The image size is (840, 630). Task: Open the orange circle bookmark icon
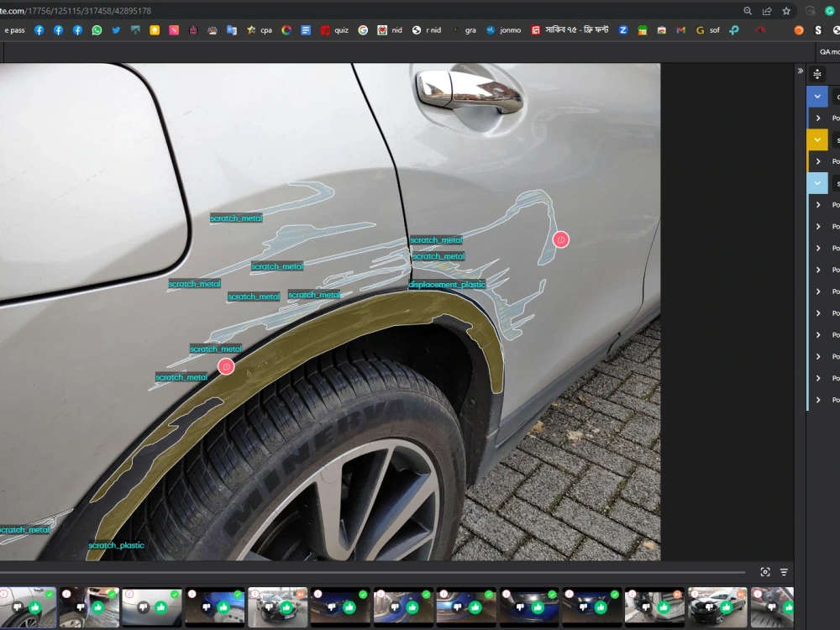(799, 30)
